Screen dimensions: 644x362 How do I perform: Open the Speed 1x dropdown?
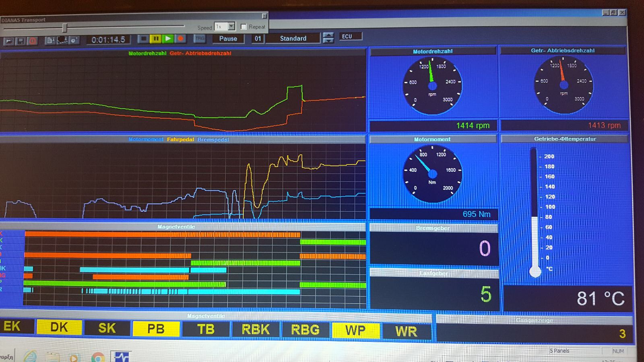[x=231, y=27]
